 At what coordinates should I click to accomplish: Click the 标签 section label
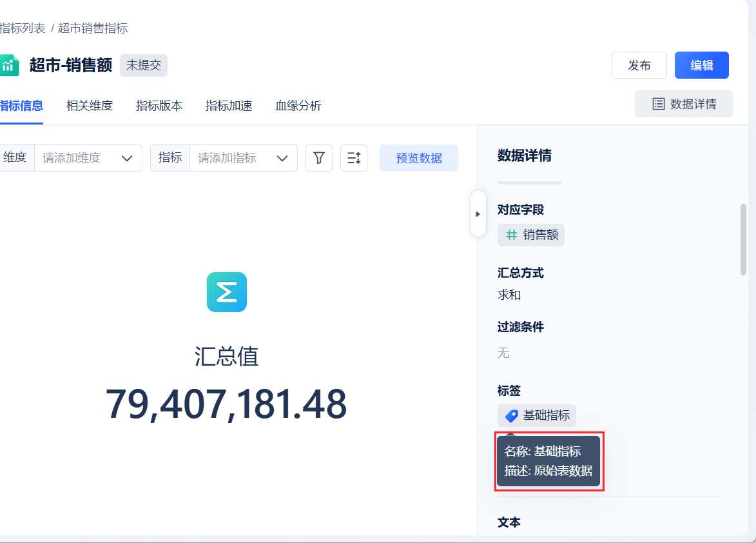(509, 391)
